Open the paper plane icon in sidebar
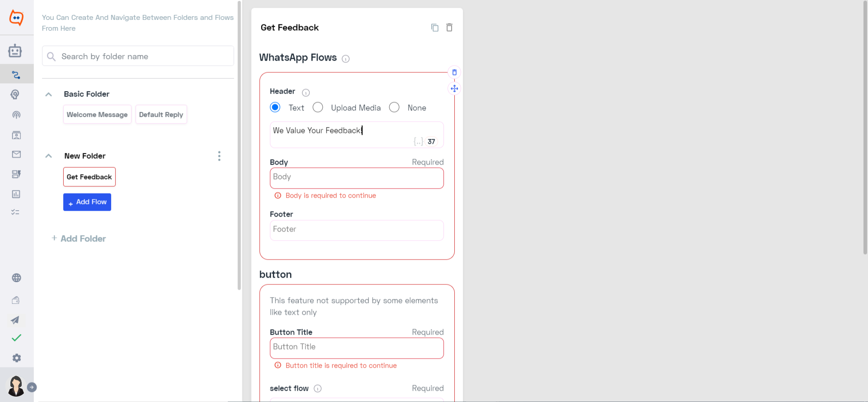The image size is (868, 402). coord(15,320)
